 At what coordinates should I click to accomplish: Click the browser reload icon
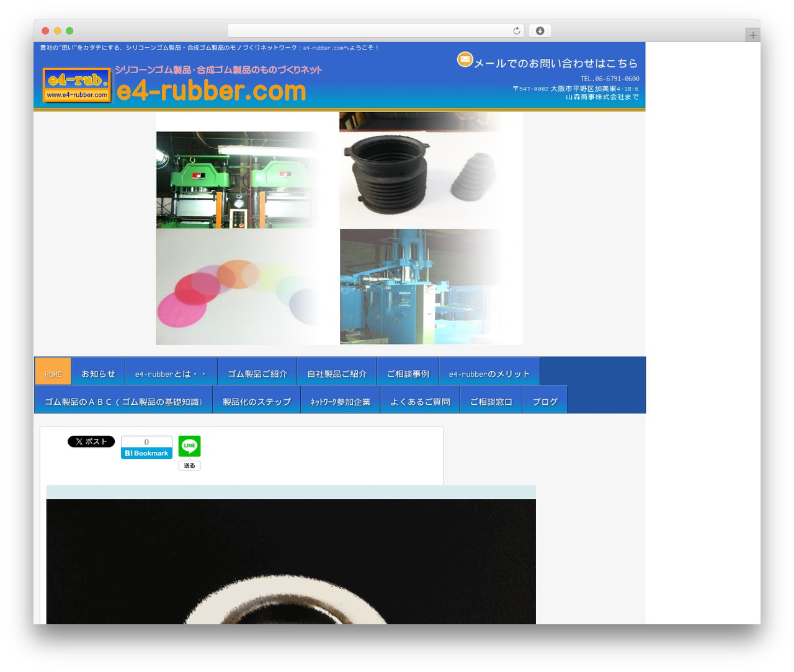pyautogui.click(x=516, y=31)
